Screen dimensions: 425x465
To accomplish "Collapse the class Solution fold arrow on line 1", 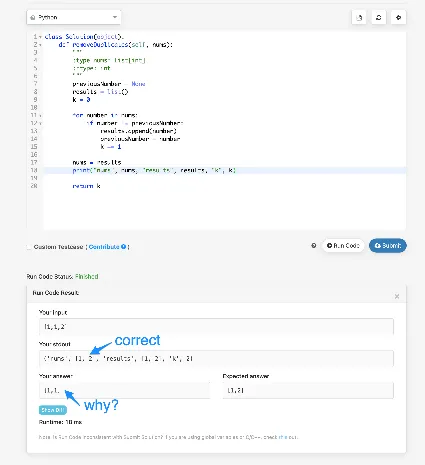I will (40, 37).
